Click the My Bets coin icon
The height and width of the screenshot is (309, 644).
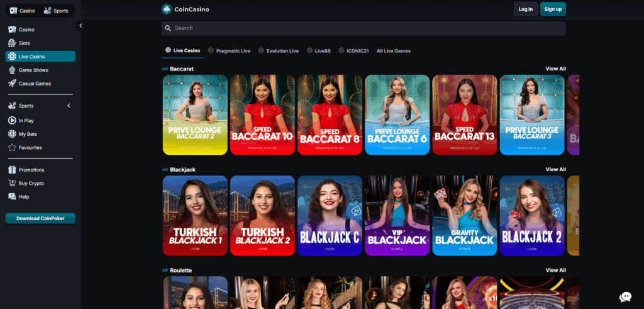click(12, 134)
